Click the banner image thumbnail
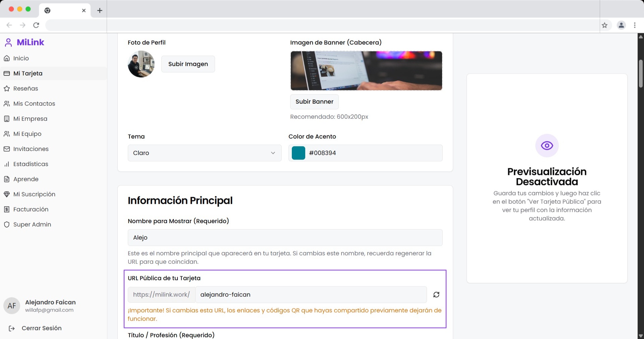 [366, 71]
